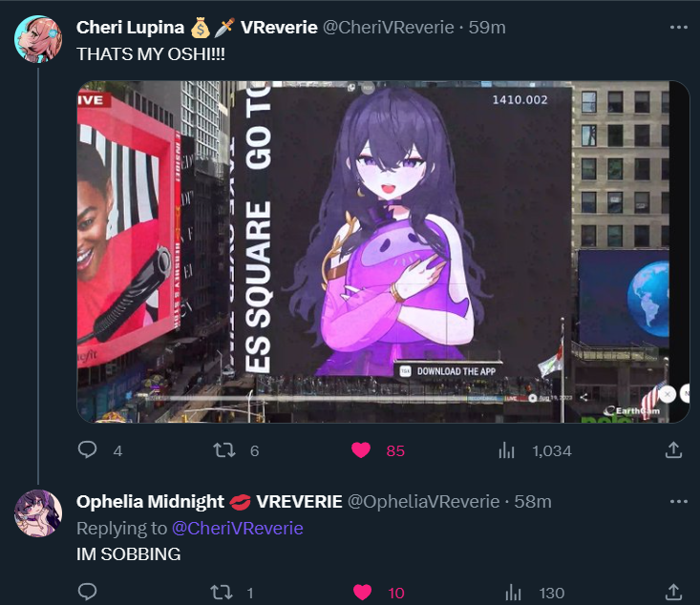Open Cheri Lupina's profile avatar
The height and width of the screenshot is (605, 700).
coord(38,39)
